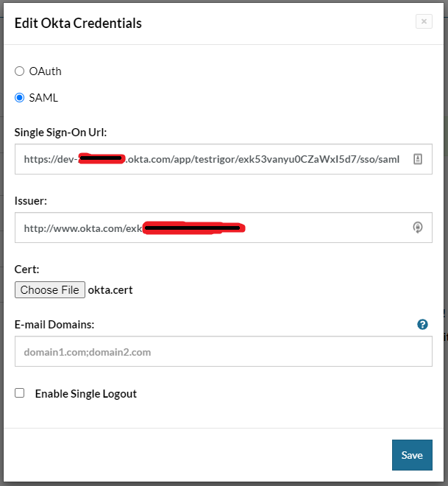Viewport: 448px width, 486px height.
Task: Click the autofill icon in Single Sign-On Url field
Action: (x=418, y=159)
